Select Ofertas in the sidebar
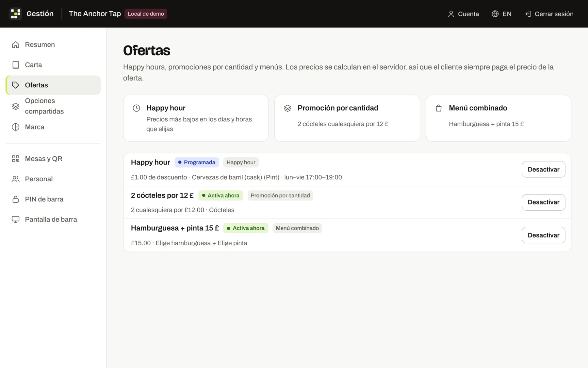Image resolution: width=588 pixels, height=368 pixels. click(x=53, y=85)
